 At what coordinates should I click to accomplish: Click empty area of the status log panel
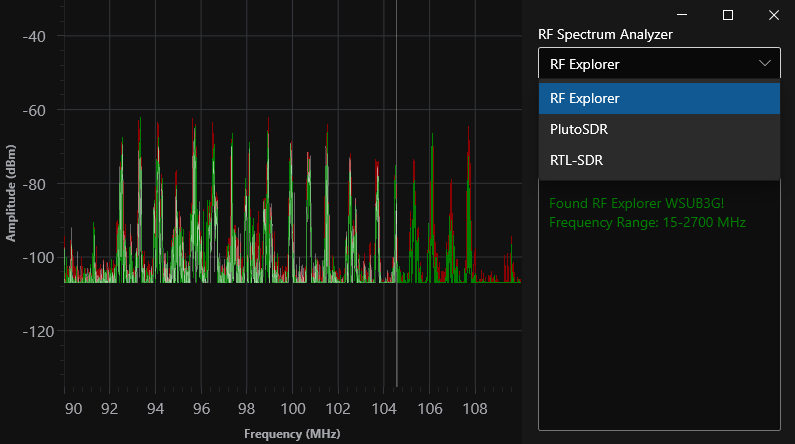(x=658, y=340)
